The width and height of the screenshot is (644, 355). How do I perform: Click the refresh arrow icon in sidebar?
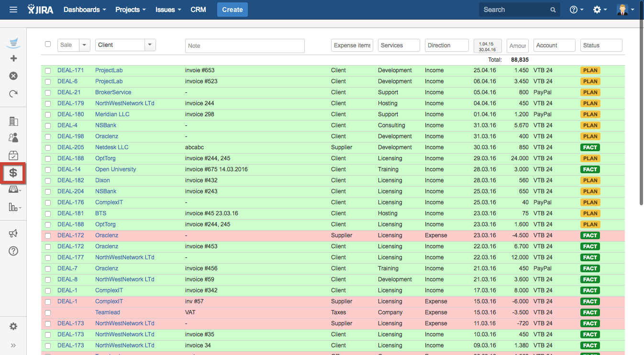pyautogui.click(x=13, y=94)
